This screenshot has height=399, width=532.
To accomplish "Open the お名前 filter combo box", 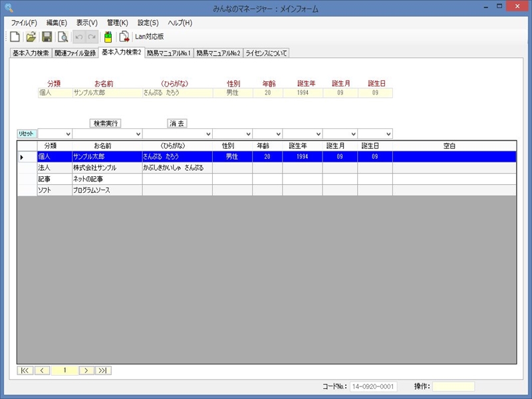I will [138, 134].
